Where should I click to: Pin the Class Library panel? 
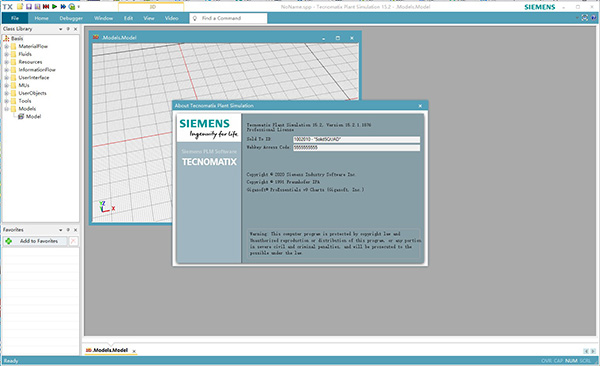point(68,29)
